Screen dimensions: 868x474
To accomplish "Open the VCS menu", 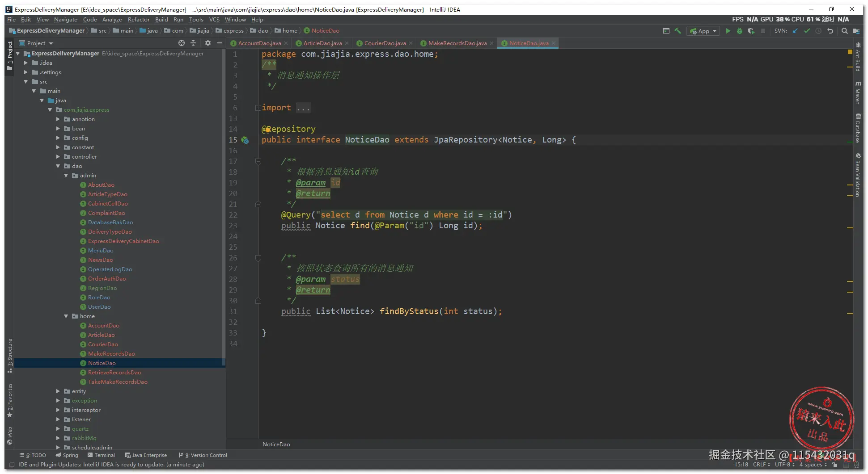I will [214, 20].
